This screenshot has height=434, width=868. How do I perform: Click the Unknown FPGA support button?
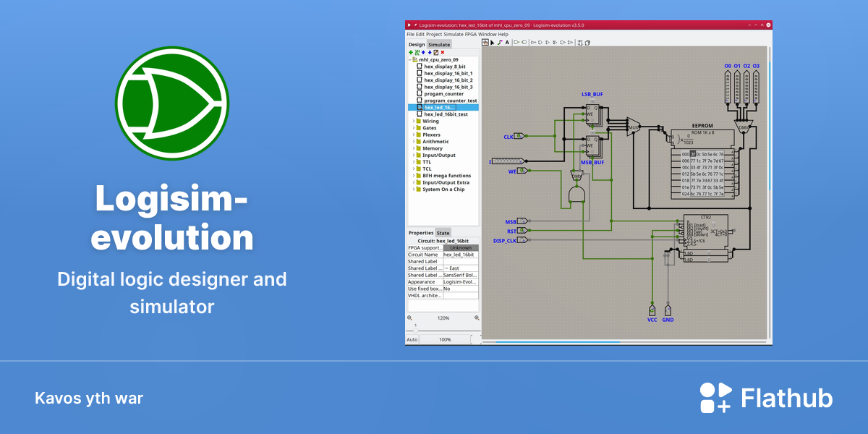pyautogui.click(x=461, y=247)
